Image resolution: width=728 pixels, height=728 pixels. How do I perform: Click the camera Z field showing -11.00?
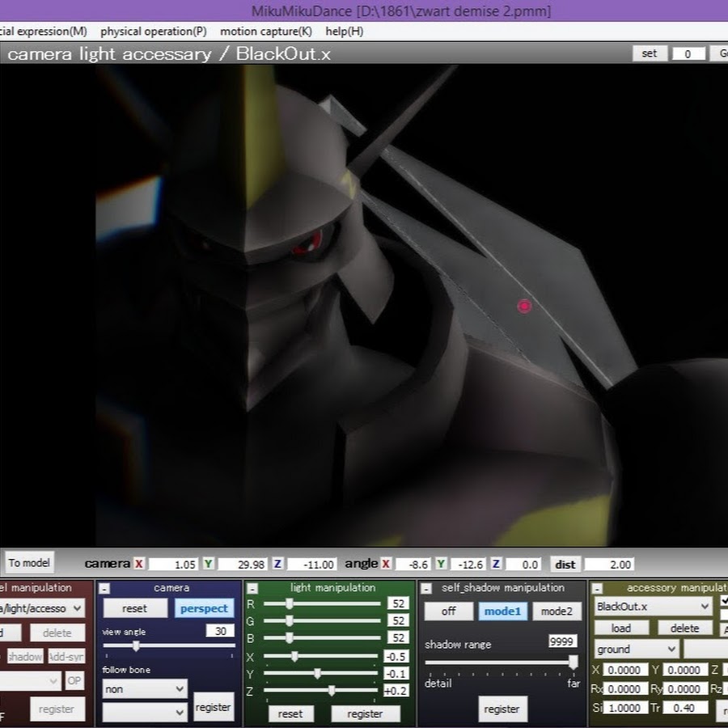(x=311, y=565)
